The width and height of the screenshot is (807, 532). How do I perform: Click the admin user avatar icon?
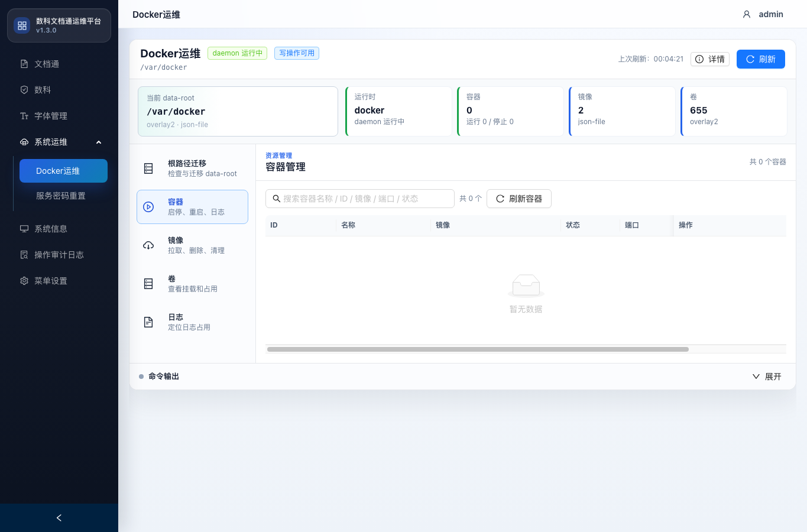pos(747,14)
